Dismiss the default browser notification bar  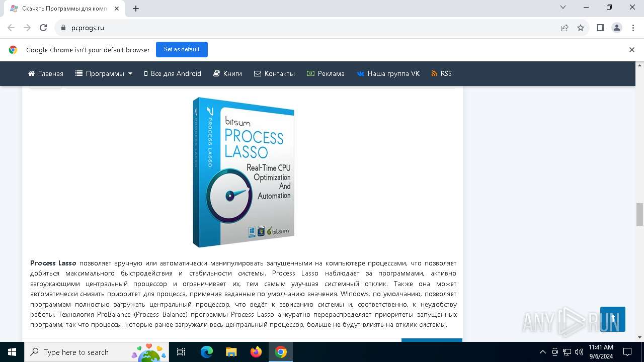tap(632, 50)
